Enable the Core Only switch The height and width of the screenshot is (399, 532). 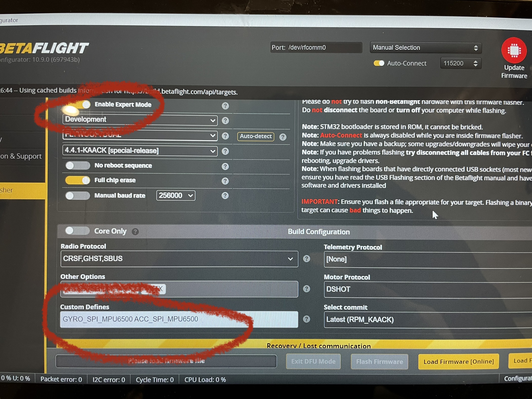(x=78, y=231)
